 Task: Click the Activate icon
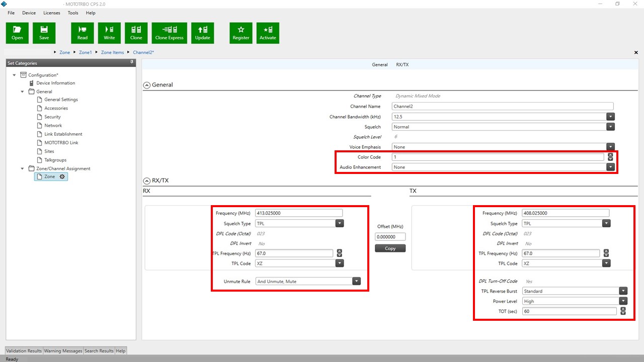click(268, 33)
